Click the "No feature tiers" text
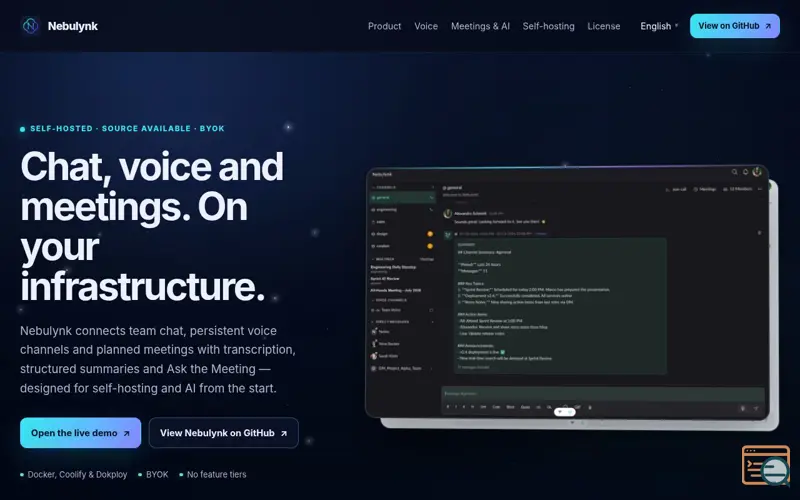The height and width of the screenshot is (500, 800). point(216,474)
